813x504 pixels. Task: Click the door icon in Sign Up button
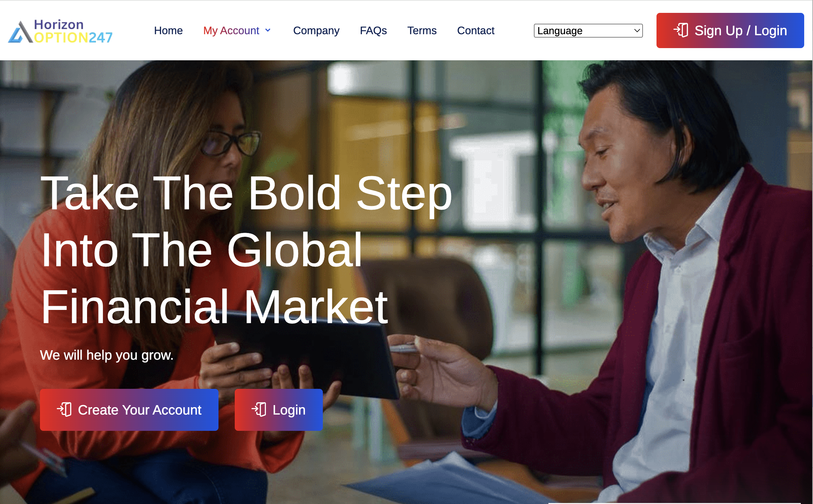click(681, 30)
